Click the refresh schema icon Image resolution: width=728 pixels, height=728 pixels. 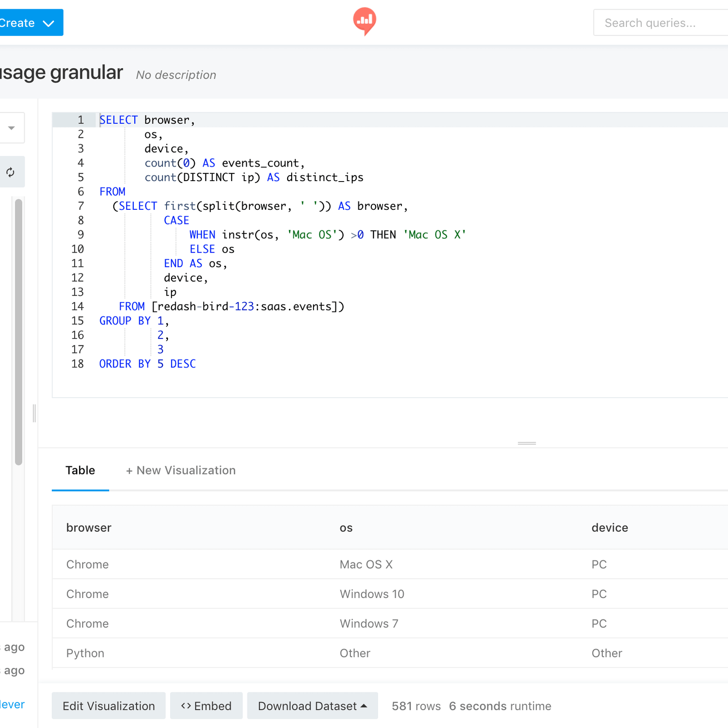coord(10,172)
